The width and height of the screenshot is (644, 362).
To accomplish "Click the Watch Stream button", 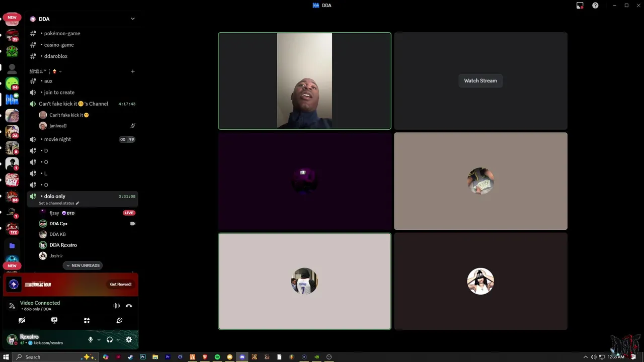I will [x=480, y=81].
